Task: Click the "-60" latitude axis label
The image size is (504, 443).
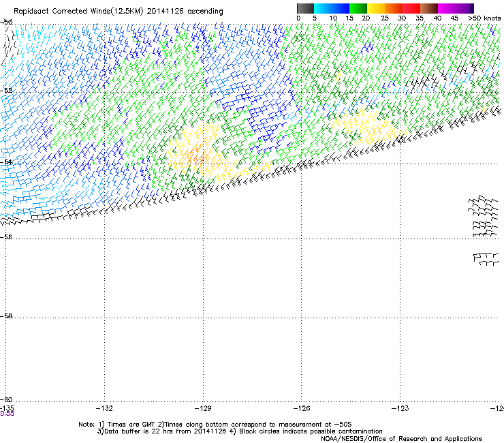Action: [6, 399]
